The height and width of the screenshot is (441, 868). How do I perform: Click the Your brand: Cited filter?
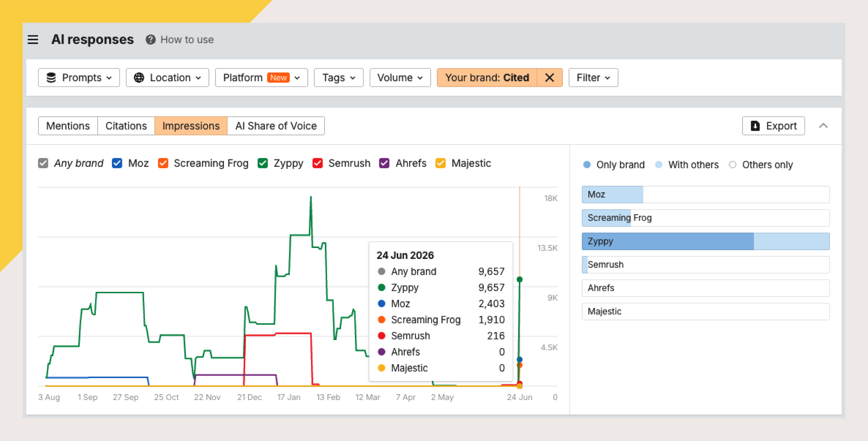click(x=487, y=78)
